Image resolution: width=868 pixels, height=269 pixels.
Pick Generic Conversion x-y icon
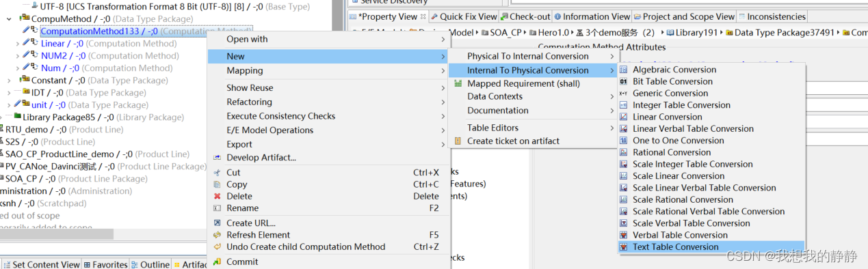coord(623,93)
